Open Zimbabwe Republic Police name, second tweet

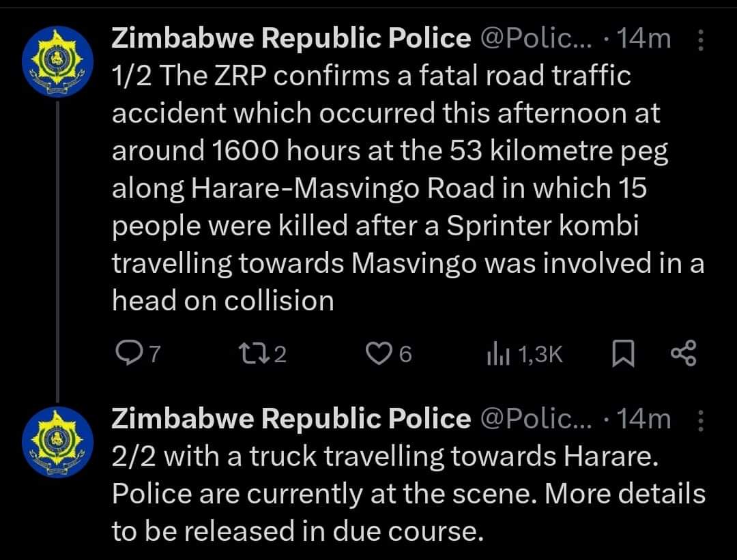tap(291, 419)
